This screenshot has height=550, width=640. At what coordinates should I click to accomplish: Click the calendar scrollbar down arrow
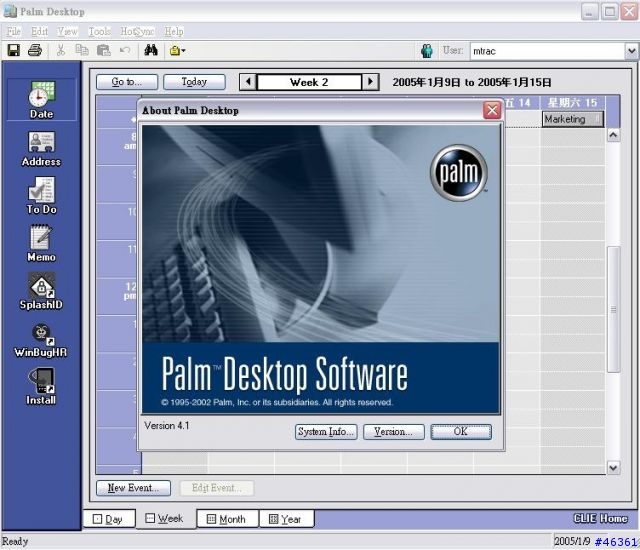(x=613, y=468)
